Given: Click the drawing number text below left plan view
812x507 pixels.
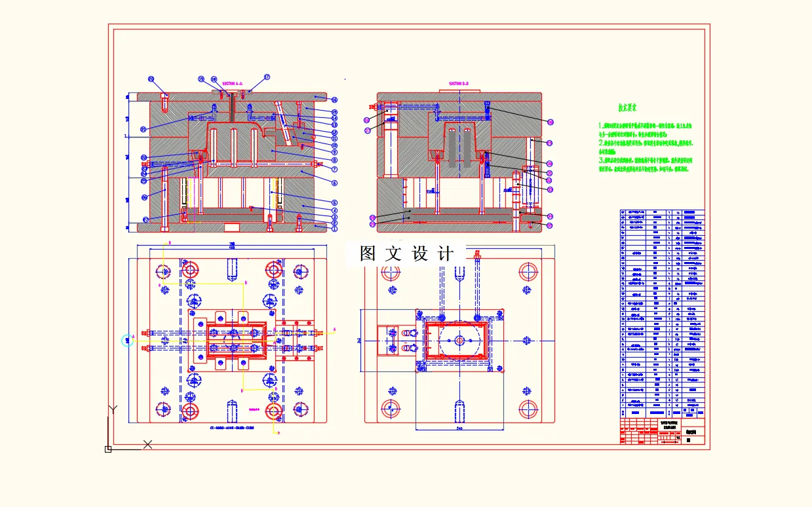Looking at the screenshot, I should [x=232, y=428].
